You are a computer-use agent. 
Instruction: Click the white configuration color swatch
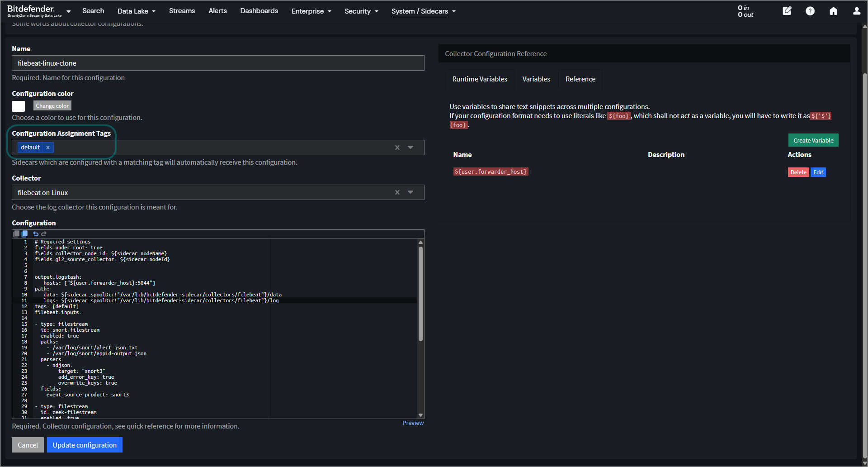click(18, 106)
